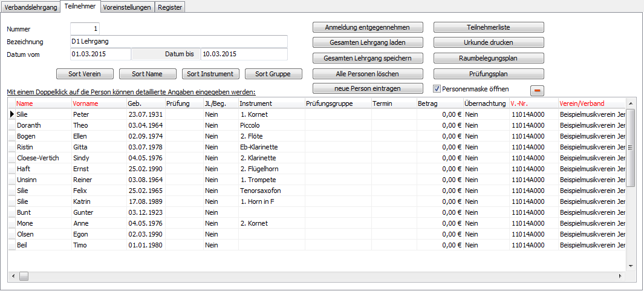Open the Register tab

tap(169, 7)
